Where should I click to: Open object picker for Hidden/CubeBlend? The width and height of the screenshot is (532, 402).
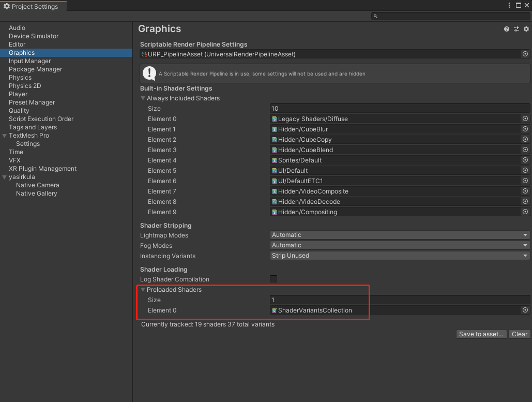pos(525,150)
